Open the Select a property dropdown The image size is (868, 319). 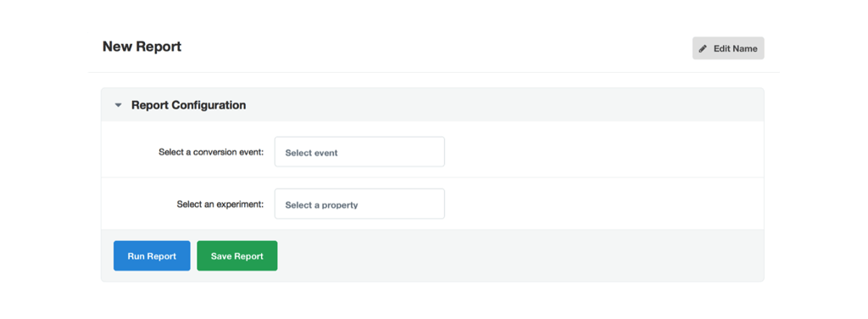(x=359, y=204)
